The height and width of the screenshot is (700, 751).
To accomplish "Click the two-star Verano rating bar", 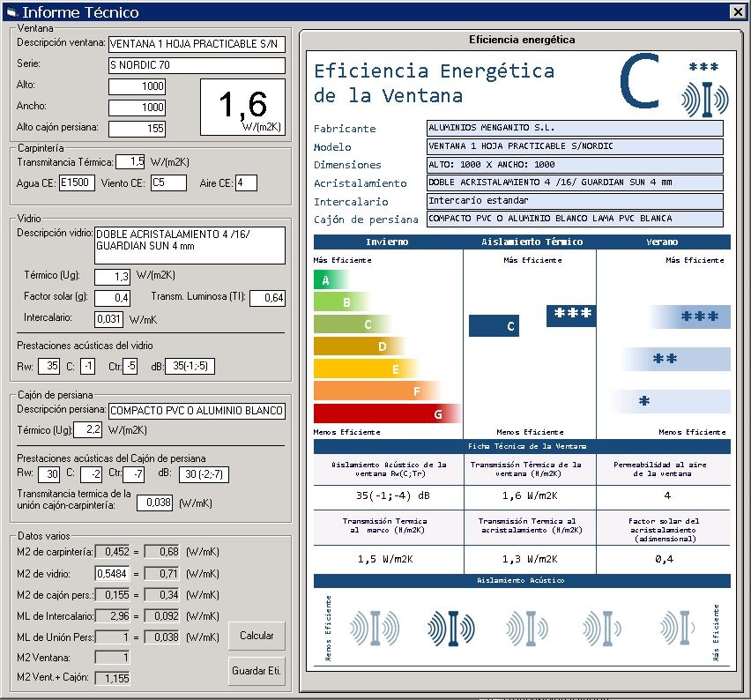I will [x=676, y=359].
